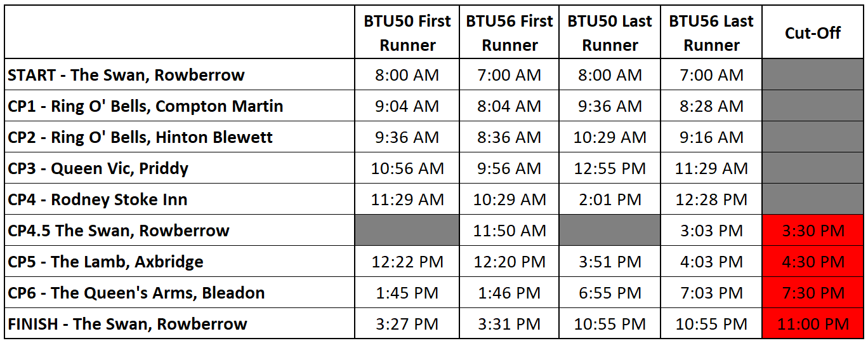
Task: Click the BTU50 First Runner column header
Action: click(407, 33)
